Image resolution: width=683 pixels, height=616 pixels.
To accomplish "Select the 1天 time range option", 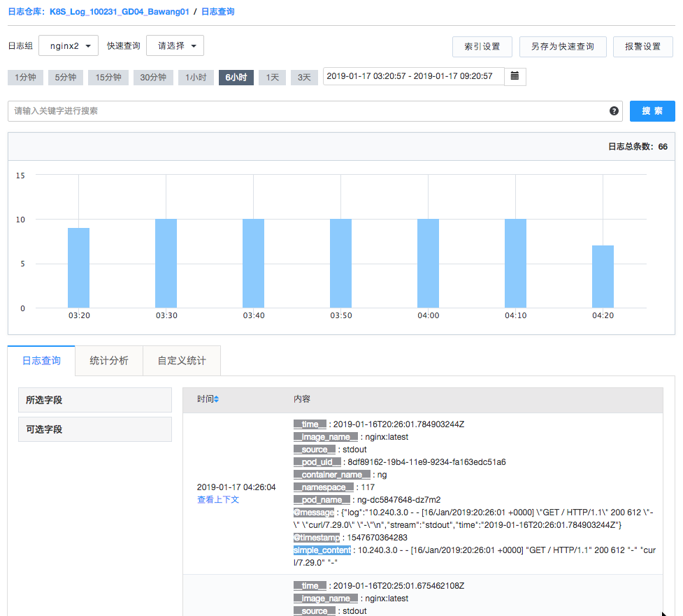I will coord(272,78).
